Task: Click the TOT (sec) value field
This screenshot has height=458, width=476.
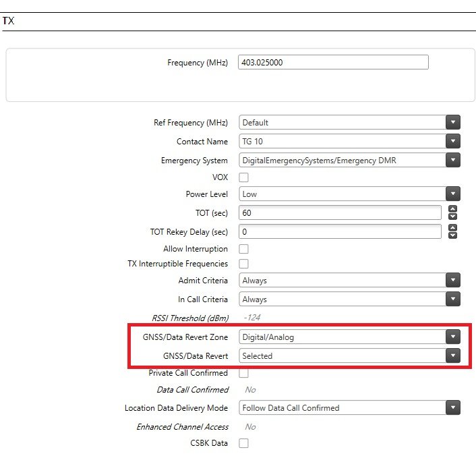Action: tap(340, 212)
